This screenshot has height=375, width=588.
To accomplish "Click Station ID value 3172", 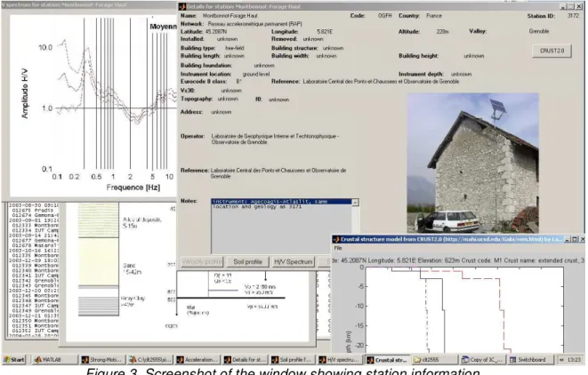I will point(573,16).
